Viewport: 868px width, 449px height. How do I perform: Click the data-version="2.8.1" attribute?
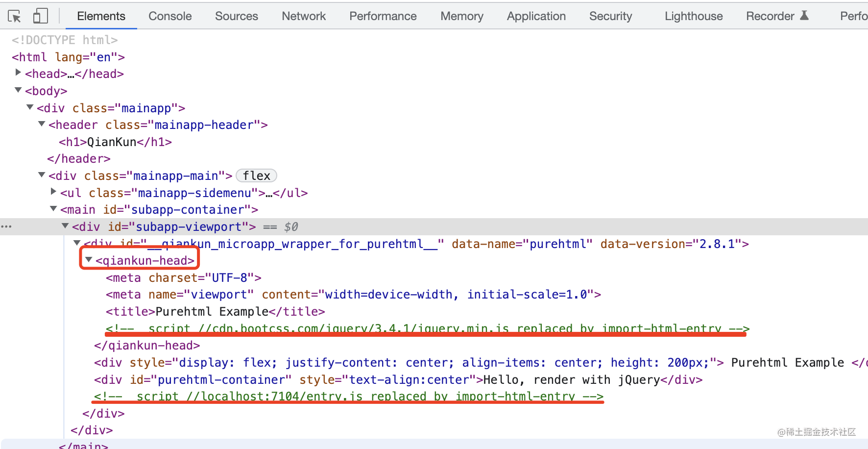[671, 244]
